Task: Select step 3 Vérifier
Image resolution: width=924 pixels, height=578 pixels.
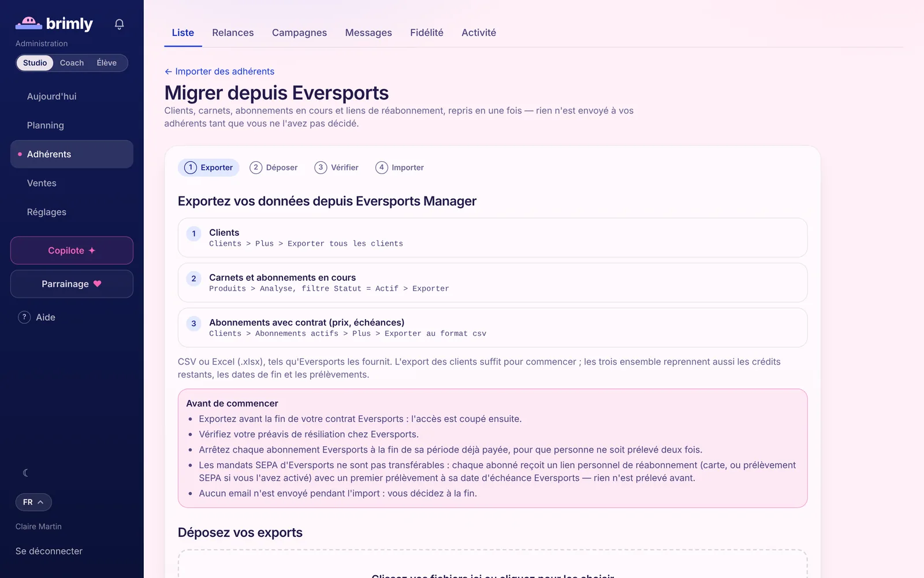Action: tap(337, 168)
